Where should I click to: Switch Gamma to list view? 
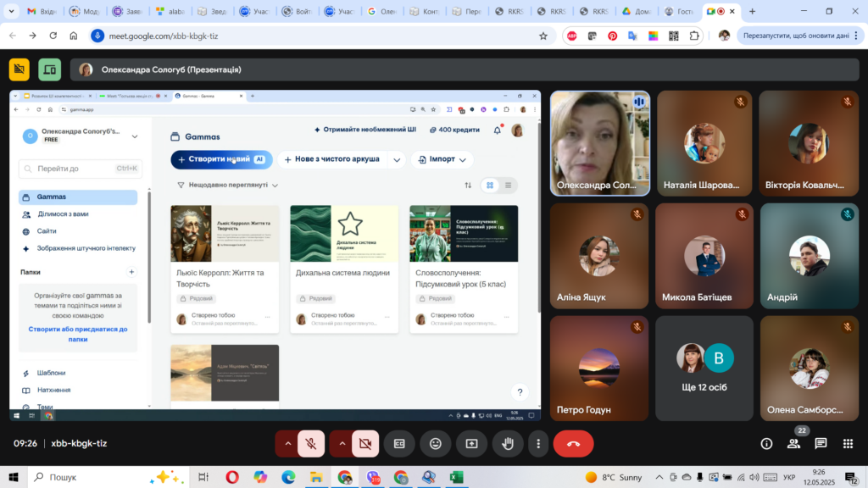509,186
